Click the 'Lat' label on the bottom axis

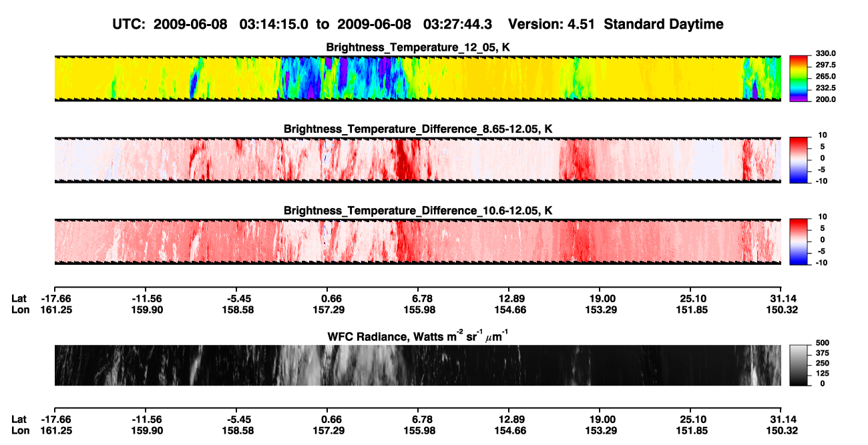(19, 420)
